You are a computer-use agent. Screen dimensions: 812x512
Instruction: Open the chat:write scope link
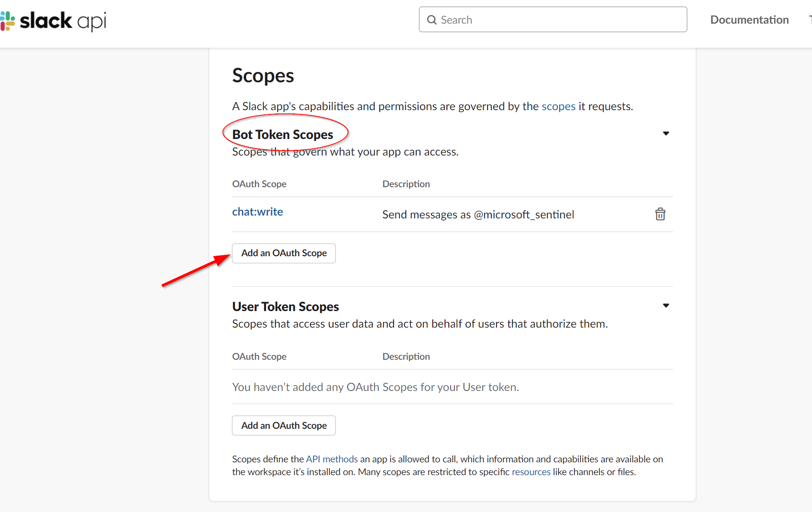pos(257,212)
